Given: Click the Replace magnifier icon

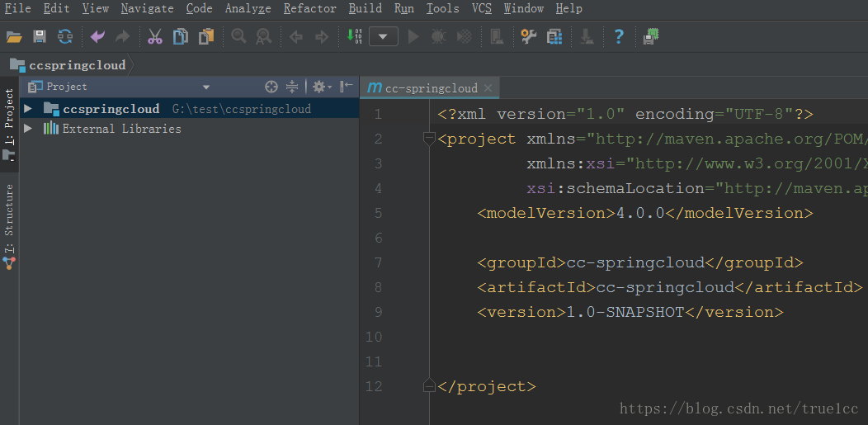Looking at the screenshot, I should click(x=263, y=37).
